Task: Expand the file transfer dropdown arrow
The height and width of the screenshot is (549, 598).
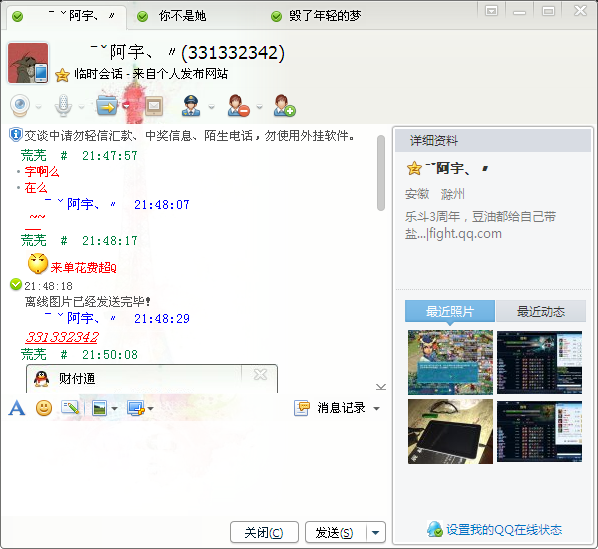Action: pyautogui.click(x=126, y=106)
